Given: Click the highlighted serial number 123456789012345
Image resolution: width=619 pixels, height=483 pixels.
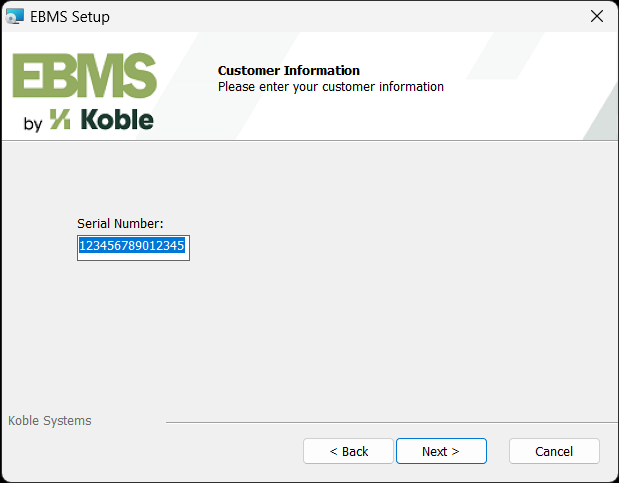Looking at the screenshot, I should pyautogui.click(x=132, y=246).
